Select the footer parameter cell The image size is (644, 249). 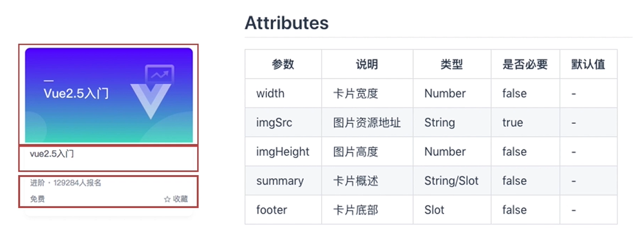click(272, 210)
